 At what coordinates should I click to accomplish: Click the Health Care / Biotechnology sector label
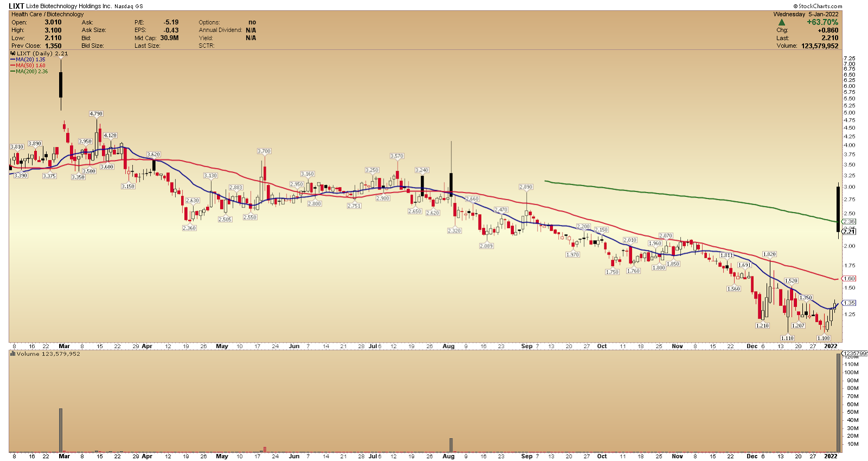pyautogui.click(x=48, y=14)
